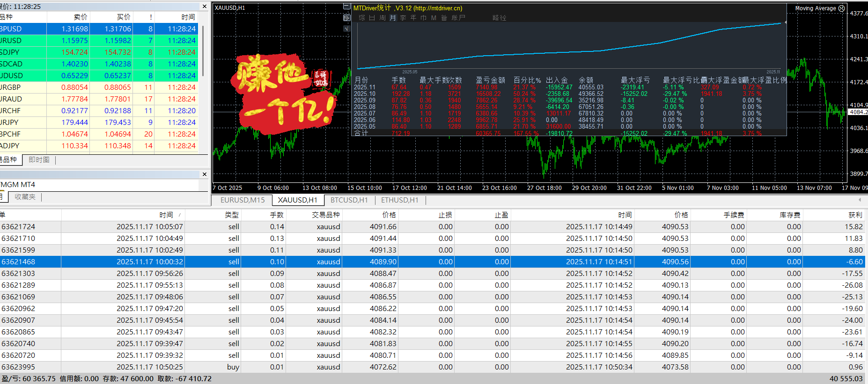Image resolution: width=868 pixels, height=384 pixels.
Task: Select order 63621710 in trade history
Action: point(433,239)
